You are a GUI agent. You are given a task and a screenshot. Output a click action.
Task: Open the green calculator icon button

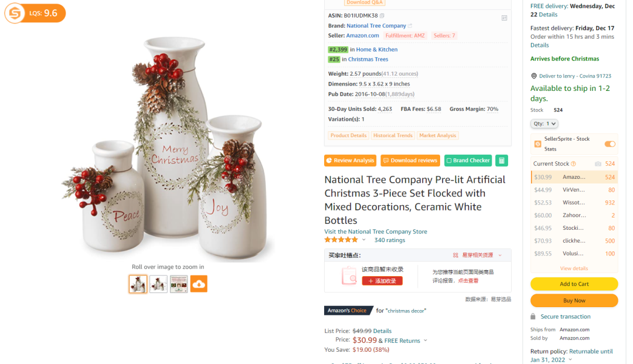coord(501,161)
